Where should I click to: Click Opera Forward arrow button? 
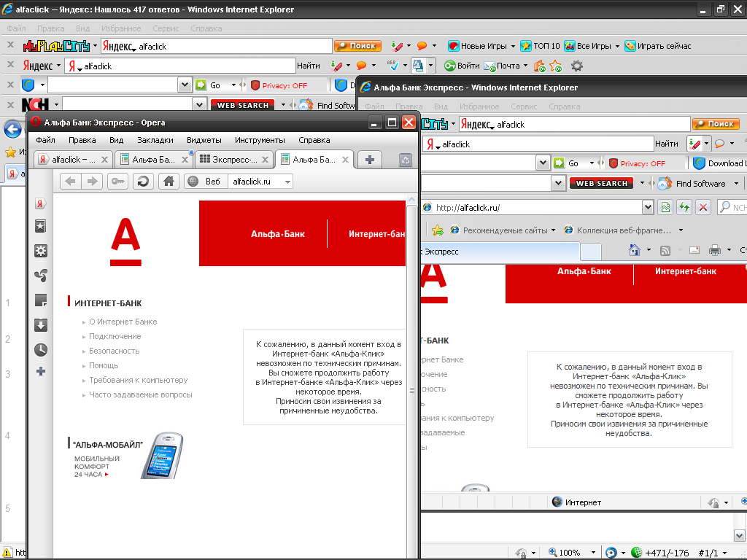92,182
